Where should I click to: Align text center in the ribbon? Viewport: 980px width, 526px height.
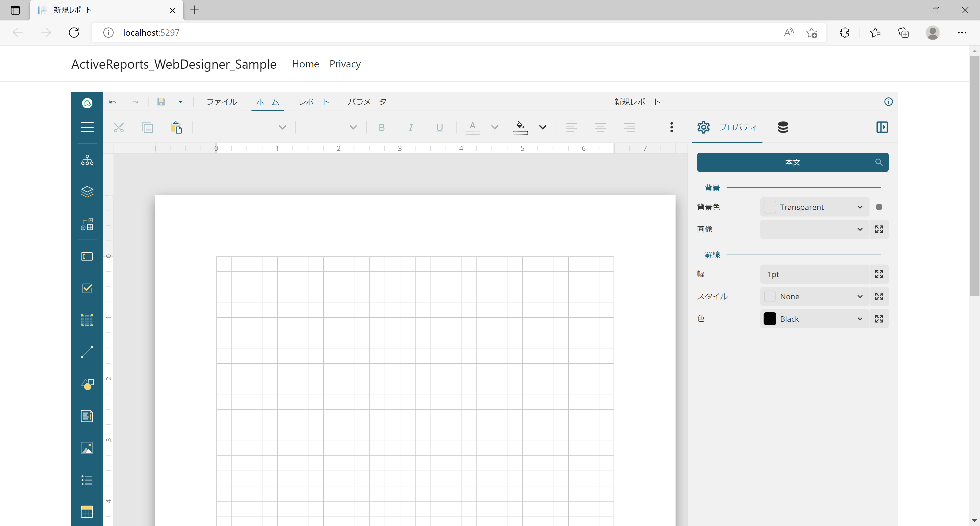coord(600,127)
